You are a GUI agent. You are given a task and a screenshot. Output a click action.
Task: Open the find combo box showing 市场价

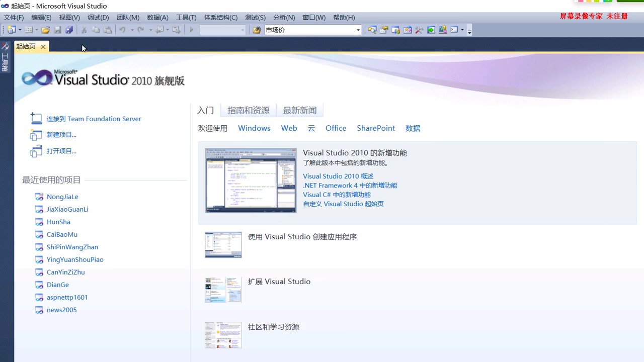point(313,30)
